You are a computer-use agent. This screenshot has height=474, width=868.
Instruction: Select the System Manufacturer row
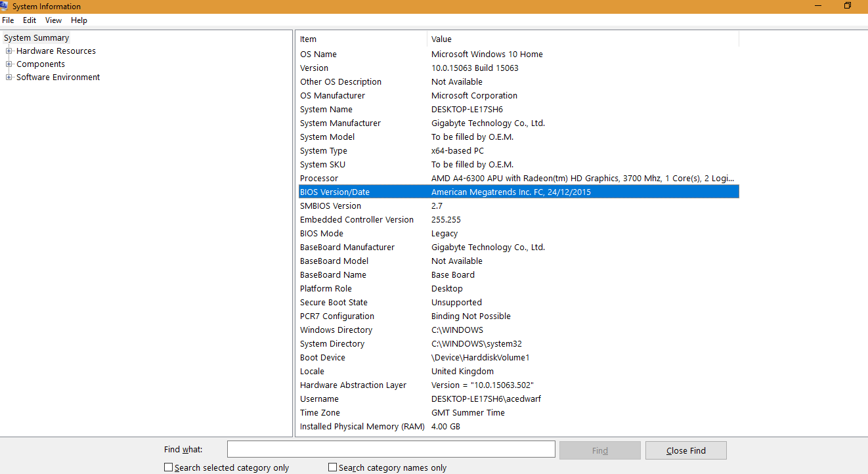517,123
